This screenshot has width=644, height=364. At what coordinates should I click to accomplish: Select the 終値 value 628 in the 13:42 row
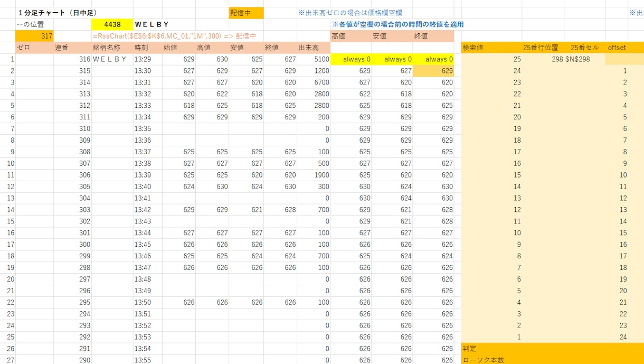point(280,210)
